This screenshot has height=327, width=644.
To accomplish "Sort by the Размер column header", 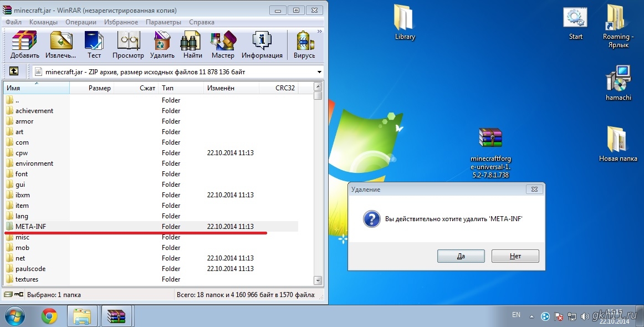I will [91, 88].
